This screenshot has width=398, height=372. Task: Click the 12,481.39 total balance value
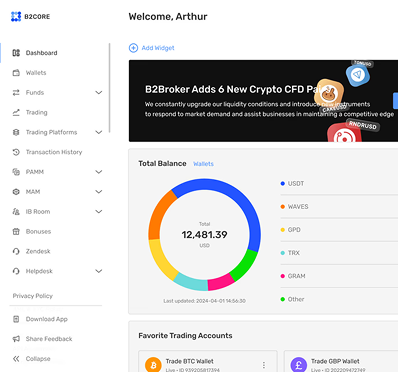(204, 235)
